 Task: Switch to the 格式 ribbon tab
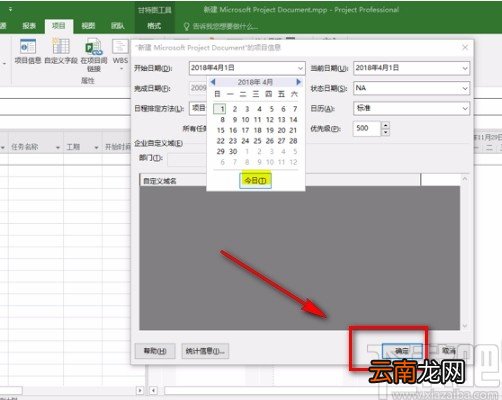pos(154,26)
